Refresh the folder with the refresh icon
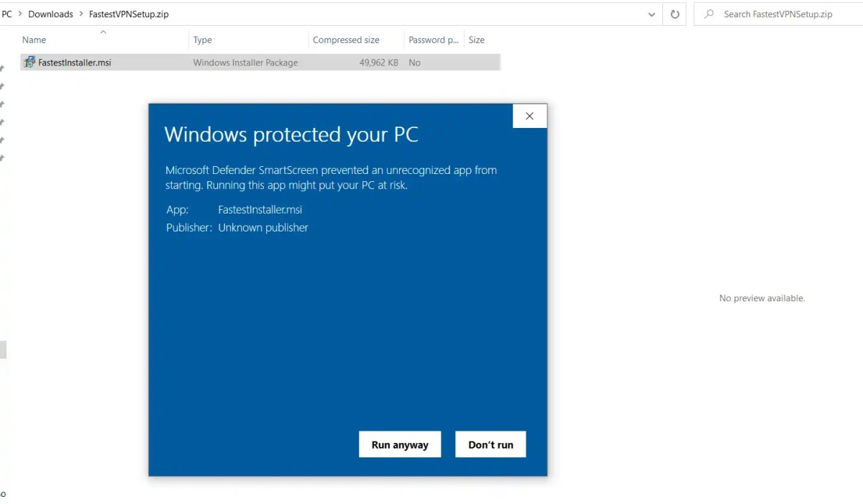 [x=675, y=14]
